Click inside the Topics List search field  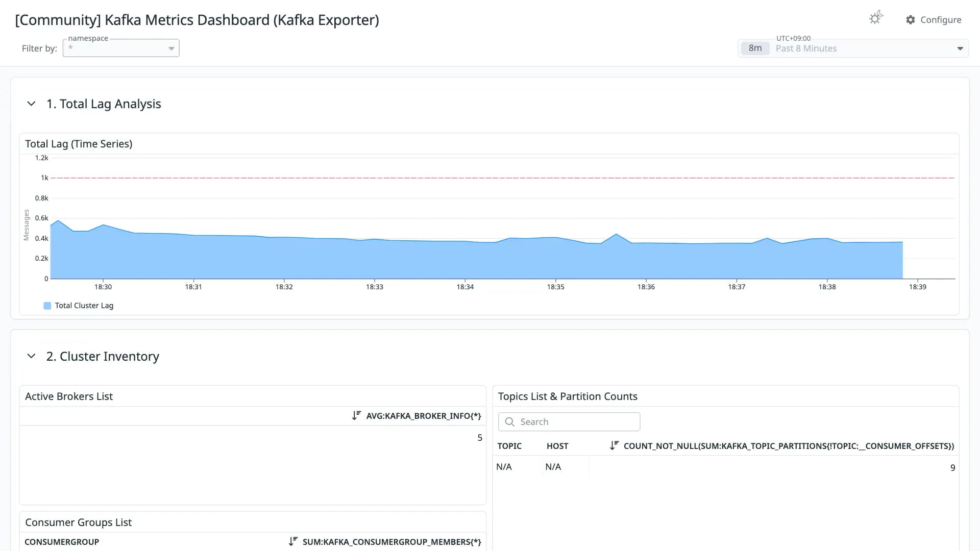pyautogui.click(x=569, y=422)
